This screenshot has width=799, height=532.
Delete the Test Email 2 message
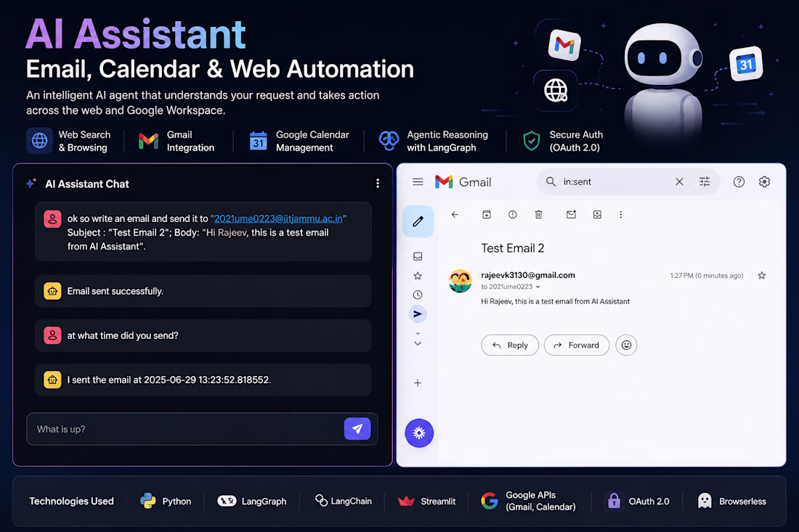539,215
